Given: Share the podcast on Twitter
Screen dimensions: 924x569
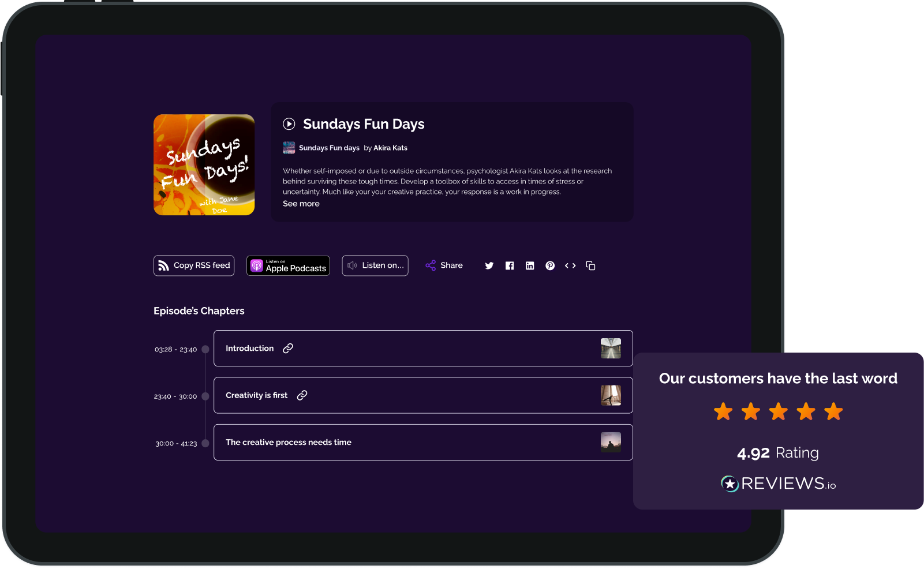Looking at the screenshot, I should tap(489, 265).
